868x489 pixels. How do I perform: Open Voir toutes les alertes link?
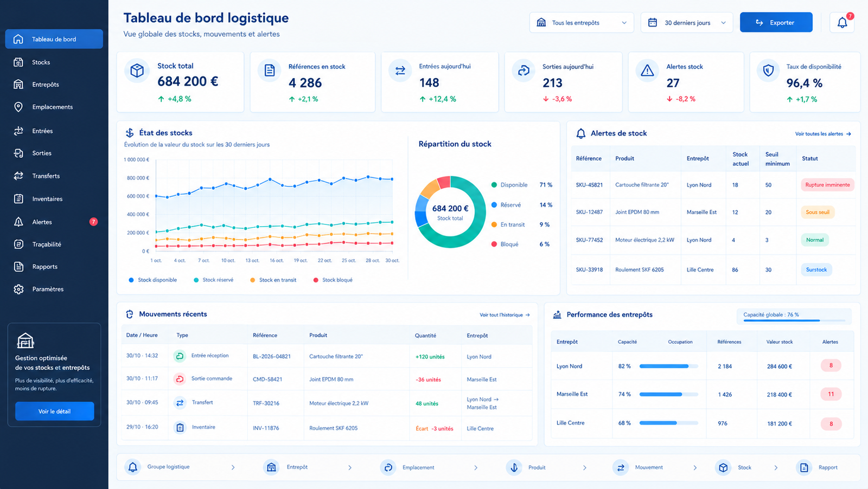(823, 134)
